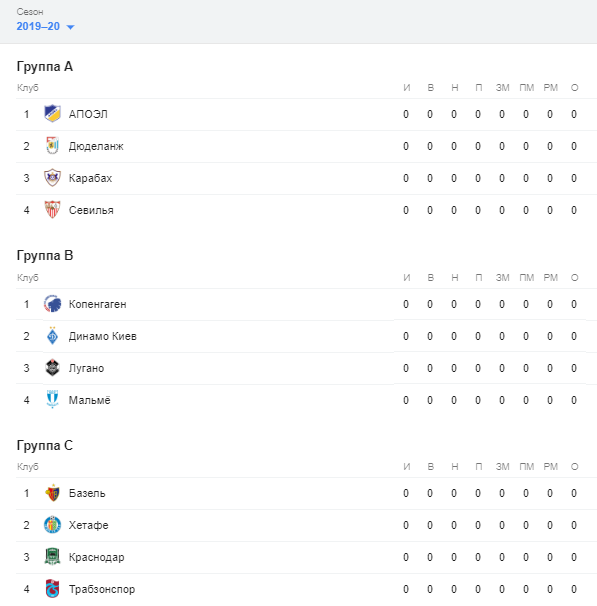Click the Krasnodar club crest
597x606 pixels.
pos(52,557)
